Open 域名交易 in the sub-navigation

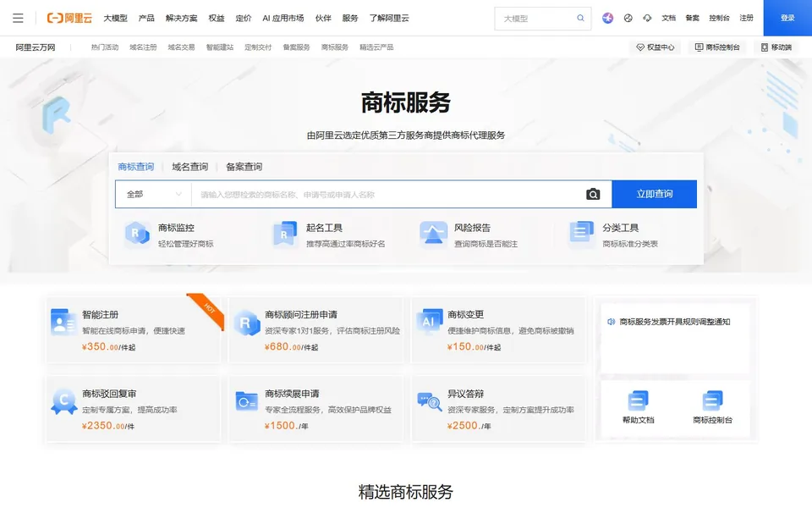pos(181,47)
